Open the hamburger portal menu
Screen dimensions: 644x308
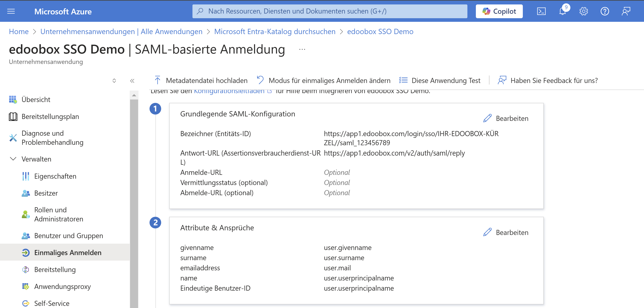click(11, 11)
